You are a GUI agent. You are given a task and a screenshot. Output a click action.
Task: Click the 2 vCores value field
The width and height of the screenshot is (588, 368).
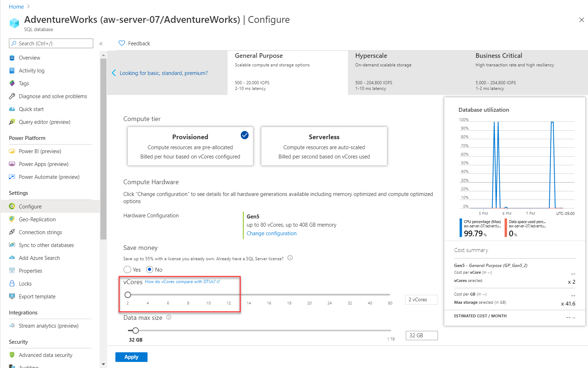click(x=422, y=299)
